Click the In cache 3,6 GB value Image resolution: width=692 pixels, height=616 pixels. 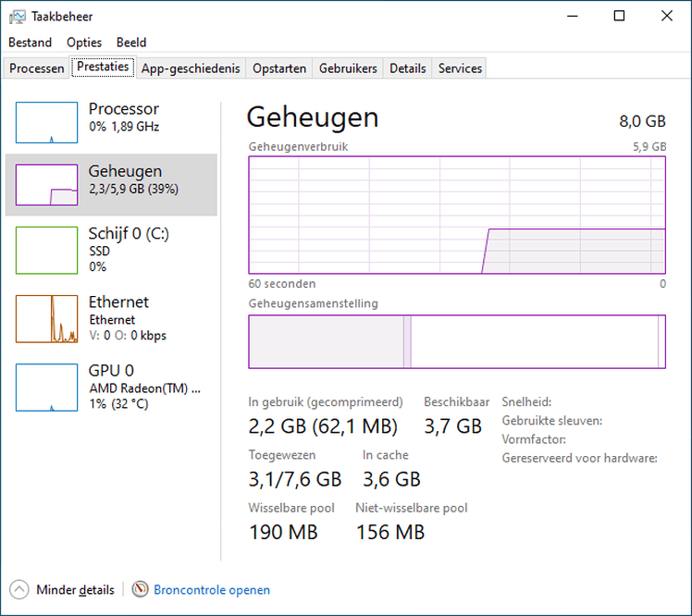pyautogui.click(x=391, y=479)
